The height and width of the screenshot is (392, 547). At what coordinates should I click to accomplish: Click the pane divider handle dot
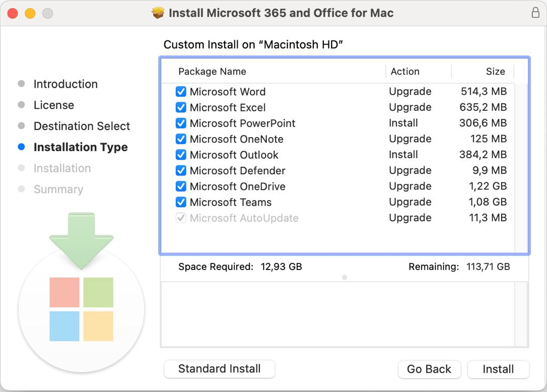click(345, 277)
